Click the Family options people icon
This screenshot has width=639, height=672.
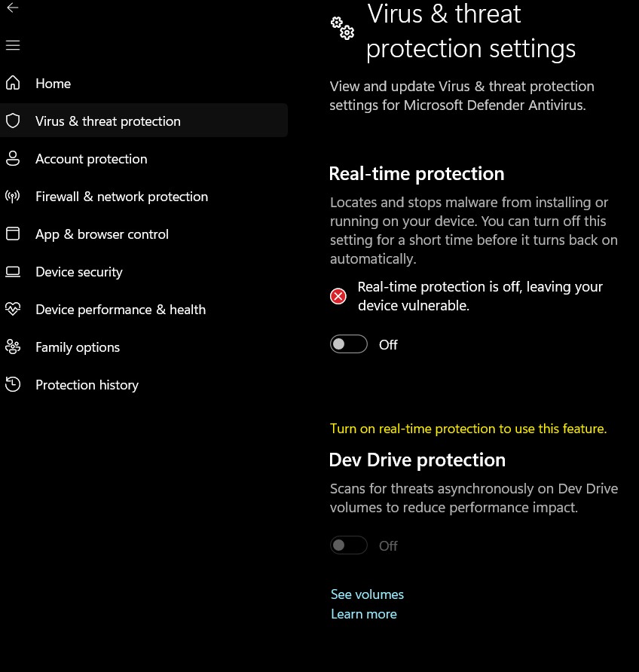[12, 347]
